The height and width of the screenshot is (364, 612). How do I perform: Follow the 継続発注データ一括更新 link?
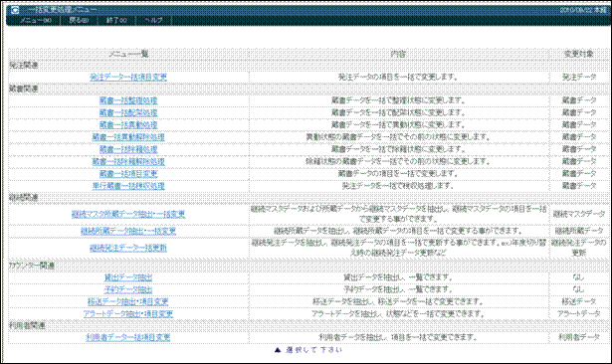(x=128, y=248)
